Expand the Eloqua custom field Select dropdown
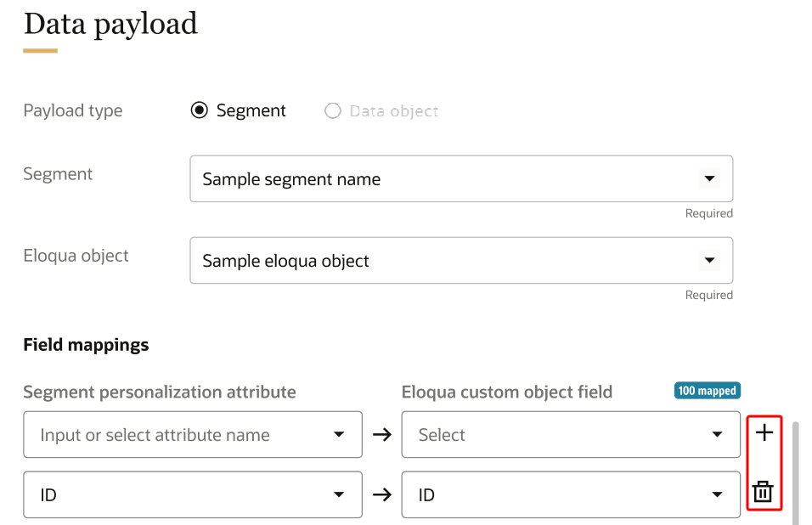This screenshot has height=525, width=812. [717, 435]
